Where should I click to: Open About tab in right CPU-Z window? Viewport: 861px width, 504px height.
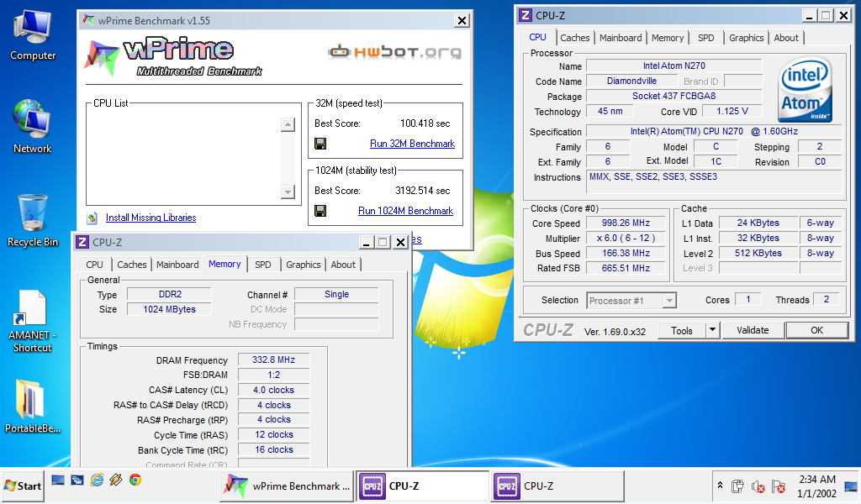tap(786, 38)
